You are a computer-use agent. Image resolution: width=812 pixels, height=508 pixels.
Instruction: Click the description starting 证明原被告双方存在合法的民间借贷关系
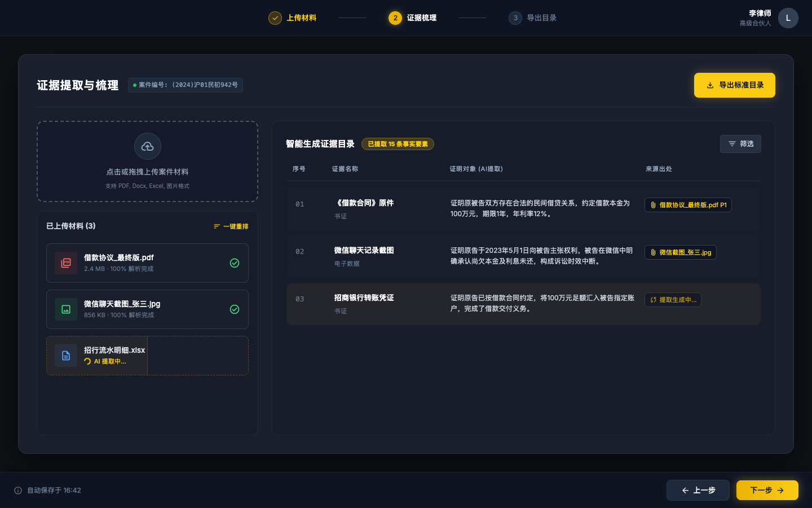point(540,208)
